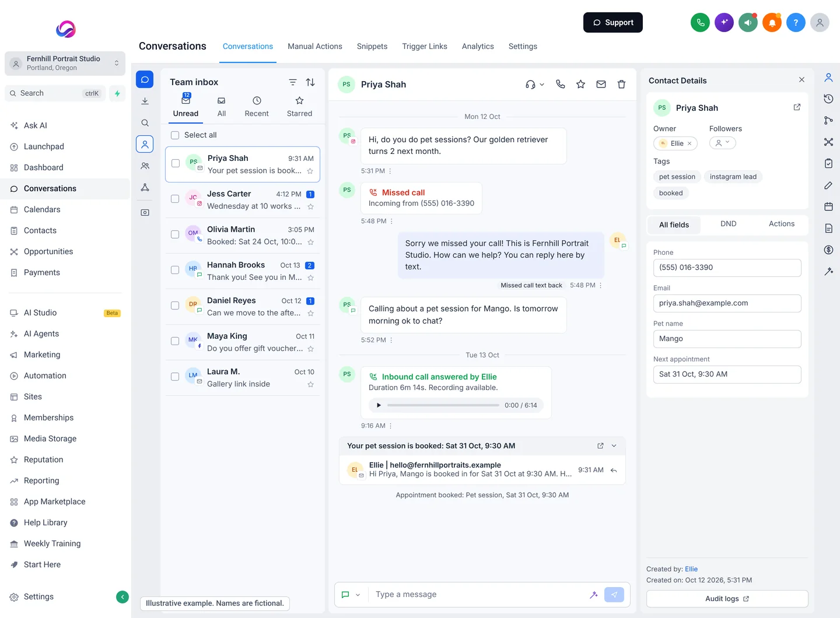Image resolution: width=840 pixels, height=618 pixels.
Task: Open the payments dollar icon in right rail
Action: point(828,250)
